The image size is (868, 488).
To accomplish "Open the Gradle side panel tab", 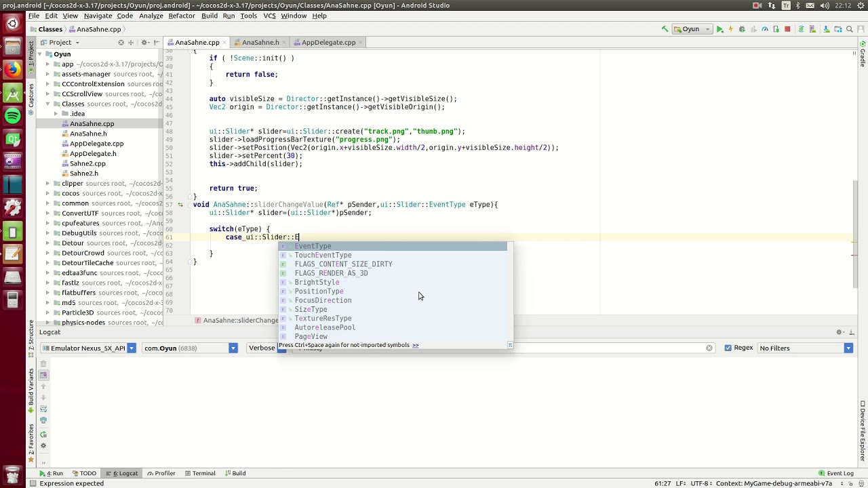I will 863,54.
